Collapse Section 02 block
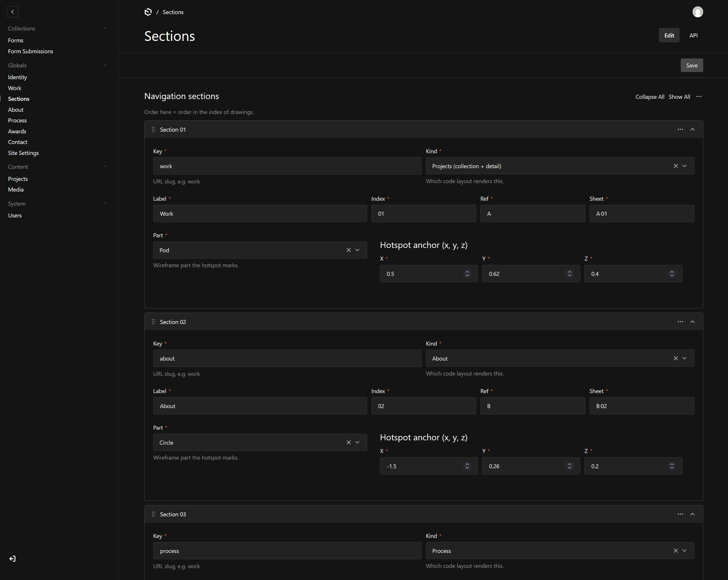Image resolution: width=728 pixels, height=580 pixels. click(x=693, y=322)
